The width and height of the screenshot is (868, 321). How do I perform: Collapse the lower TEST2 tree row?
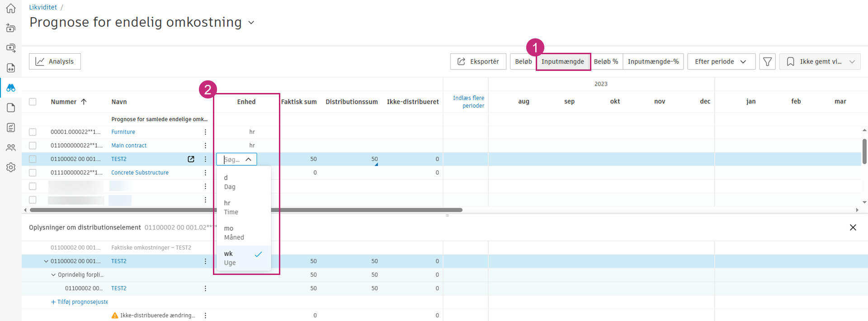tap(46, 261)
